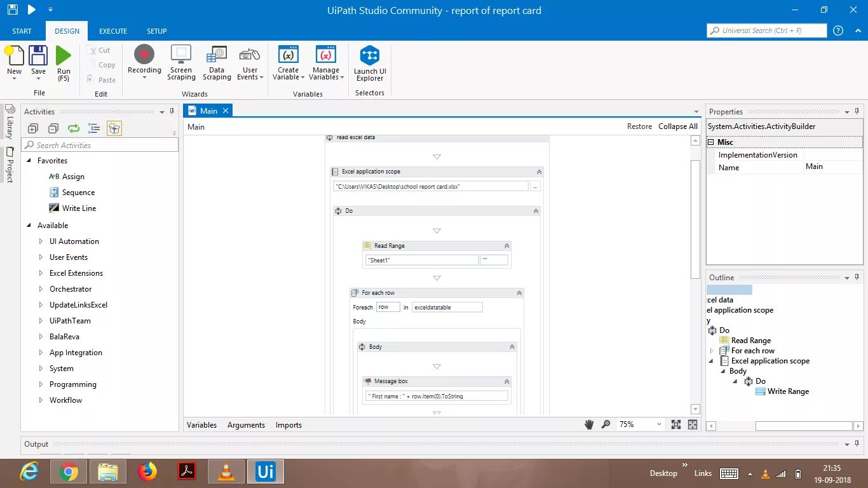Image resolution: width=868 pixels, height=488 pixels.
Task: Switch to the SETUP ribbon tab
Action: tap(157, 31)
